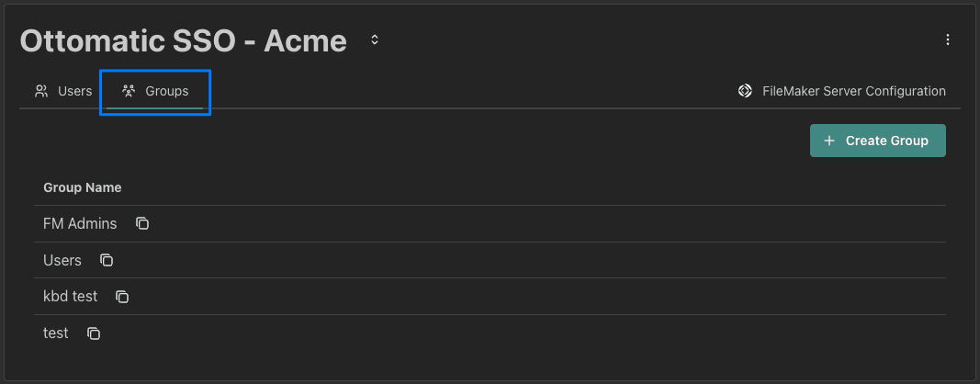The height and width of the screenshot is (384, 980).
Task: Click the plus icon in Create Group
Action: point(829,141)
